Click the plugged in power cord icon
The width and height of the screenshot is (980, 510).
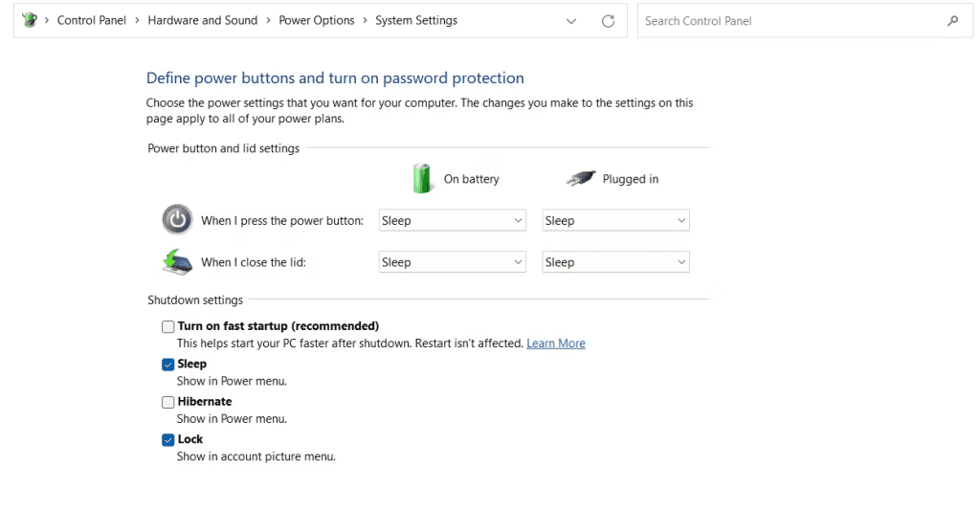pos(580,178)
